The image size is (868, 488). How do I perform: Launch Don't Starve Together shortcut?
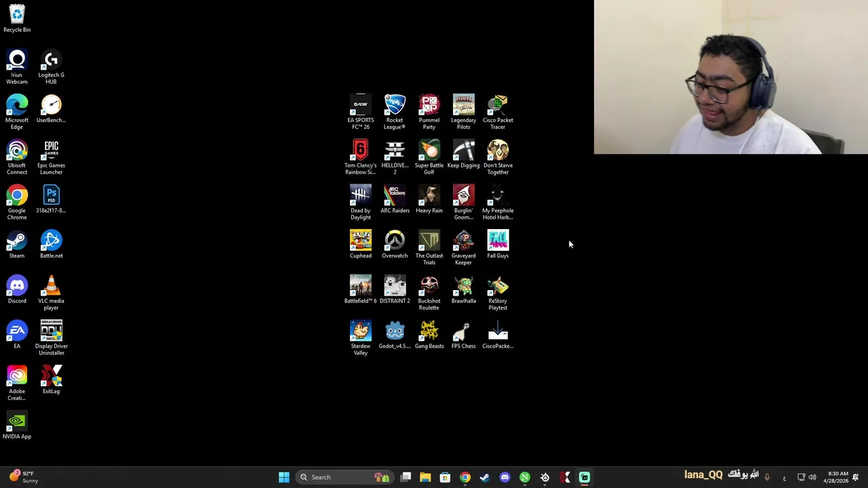click(x=498, y=157)
